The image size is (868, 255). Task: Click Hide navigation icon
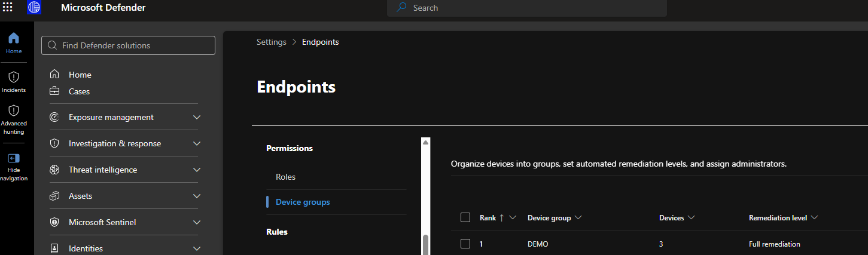click(14, 158)
